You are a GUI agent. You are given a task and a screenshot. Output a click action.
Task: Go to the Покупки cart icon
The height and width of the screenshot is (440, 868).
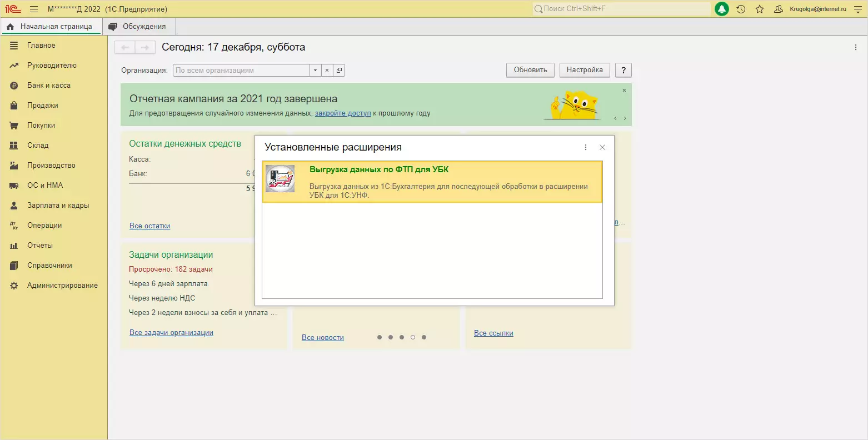(14, 126)
